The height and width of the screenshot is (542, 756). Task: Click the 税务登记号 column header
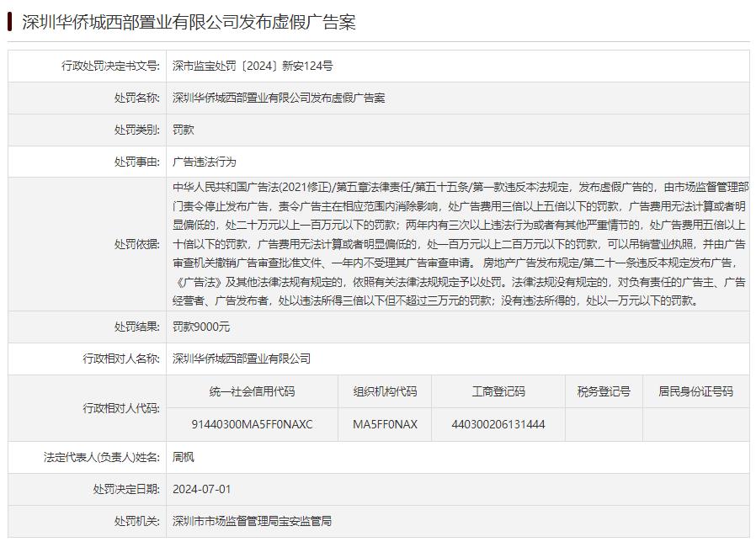(x=604, y=391)
